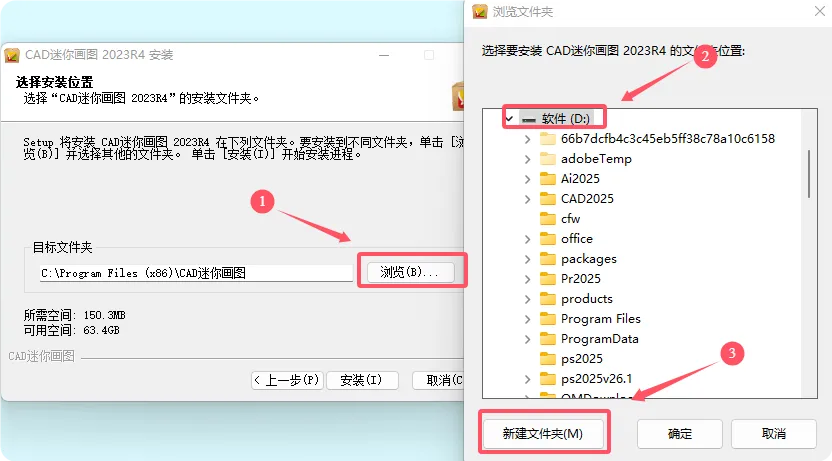Click 取消 in the browse folder dialog
The image size is (832, 461).
coord(773,433)
